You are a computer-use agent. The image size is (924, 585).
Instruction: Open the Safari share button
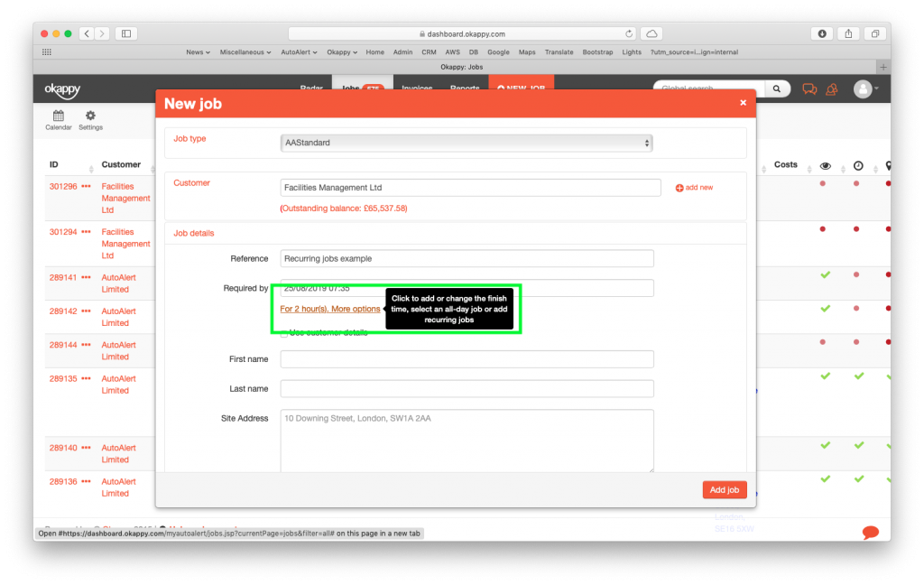[848, 33]
